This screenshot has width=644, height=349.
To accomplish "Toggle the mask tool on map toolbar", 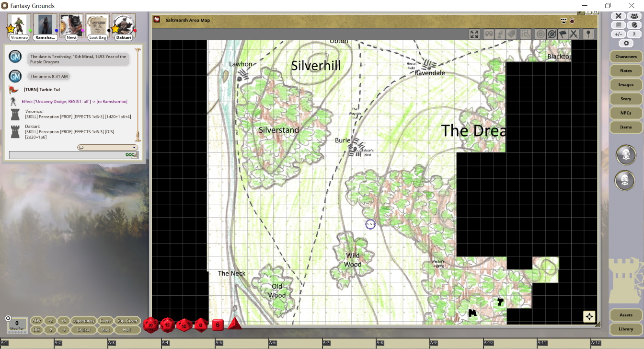I will pos(489,34).
